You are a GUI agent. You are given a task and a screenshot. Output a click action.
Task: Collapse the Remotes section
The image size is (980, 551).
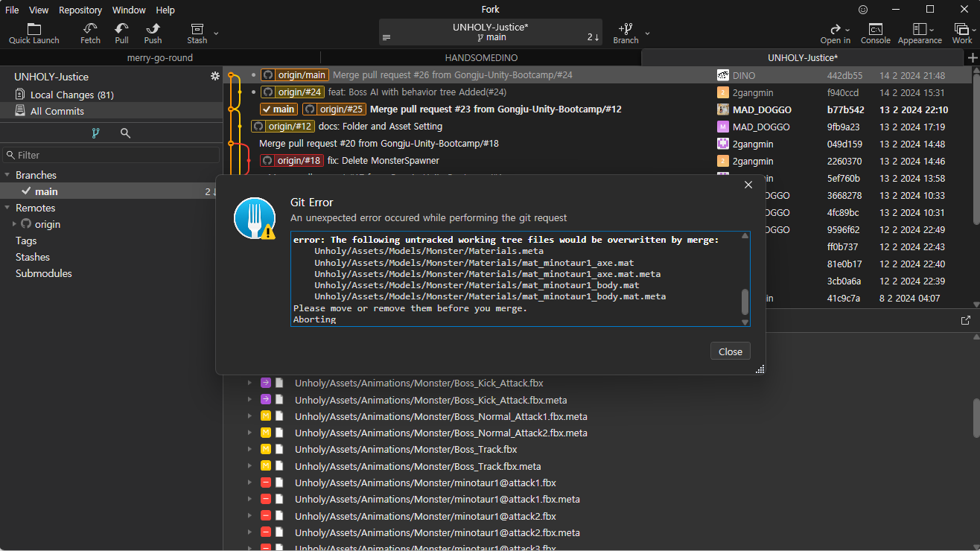tap(7, 208)
